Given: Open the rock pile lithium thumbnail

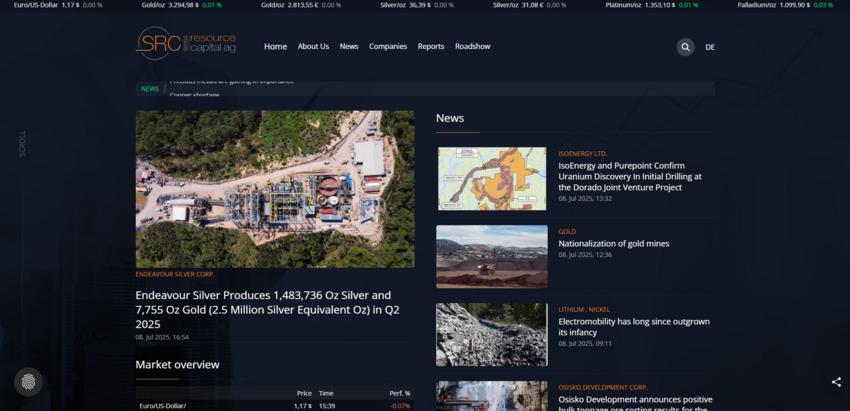Looking at the screenshot, I should [x=492, y=335].
